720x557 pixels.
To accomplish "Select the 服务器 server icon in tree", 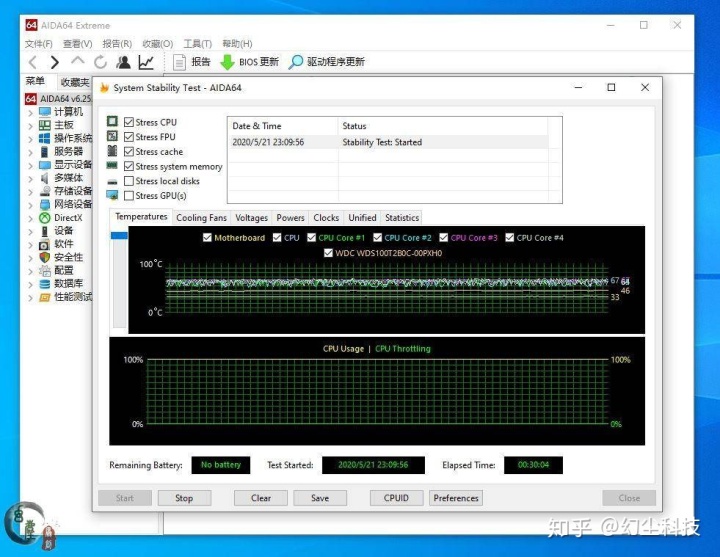I will 45,152.
